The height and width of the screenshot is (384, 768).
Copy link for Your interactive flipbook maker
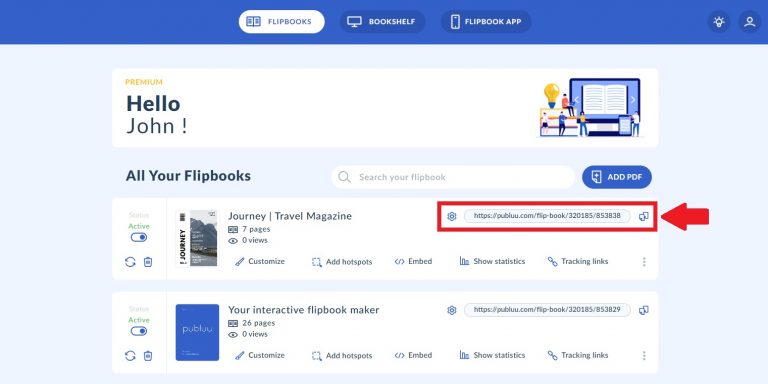[x=644, y=310]
